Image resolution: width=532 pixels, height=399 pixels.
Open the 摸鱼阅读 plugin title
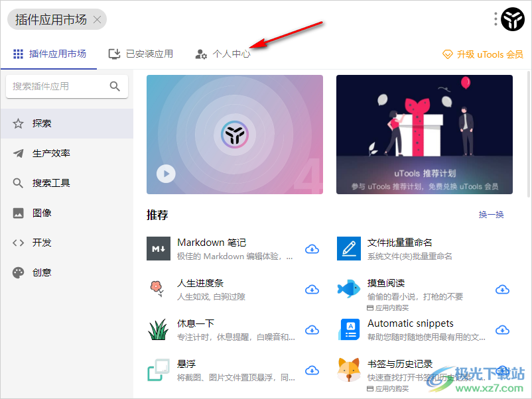point(386,283)
